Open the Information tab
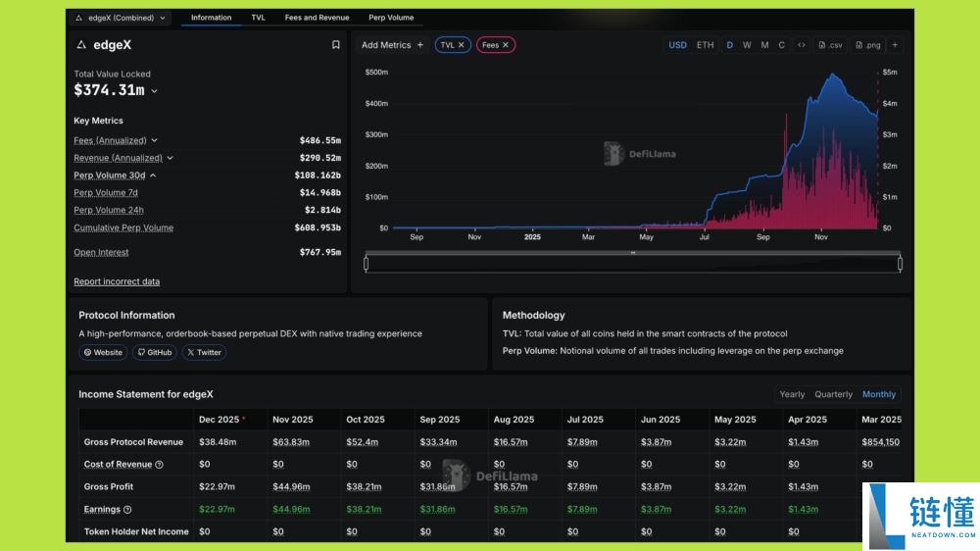The width and height of the screenshot is (980, 551). (212, 18)
